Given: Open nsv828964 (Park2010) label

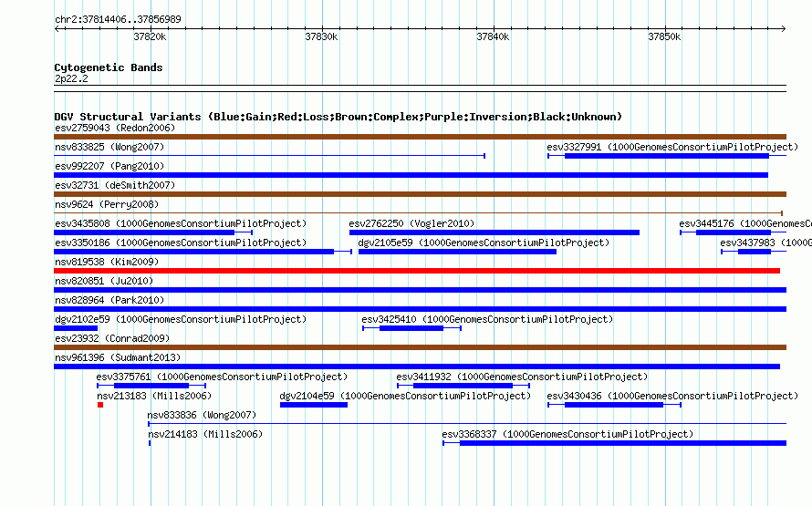Looking at the screenshot, I should (109, 300).
